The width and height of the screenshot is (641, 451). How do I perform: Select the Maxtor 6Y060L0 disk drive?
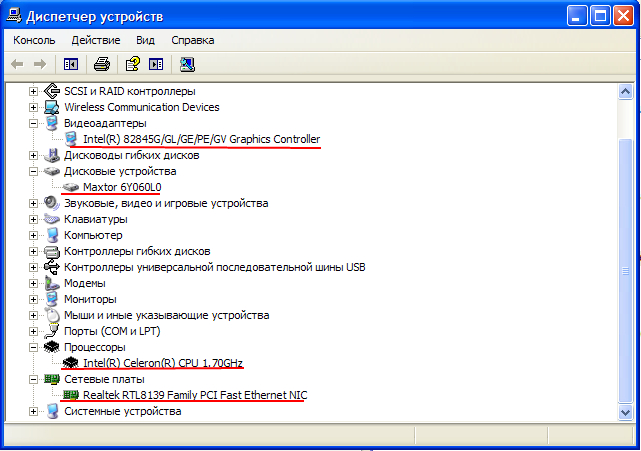click(122, 187)
